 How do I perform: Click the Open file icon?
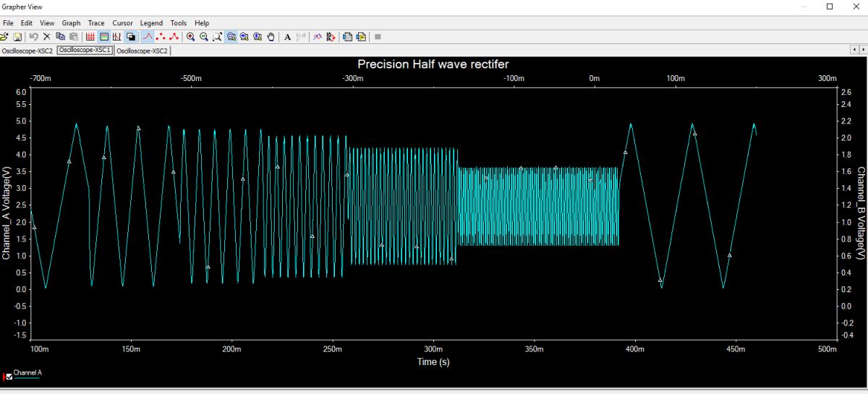point(4,36)
